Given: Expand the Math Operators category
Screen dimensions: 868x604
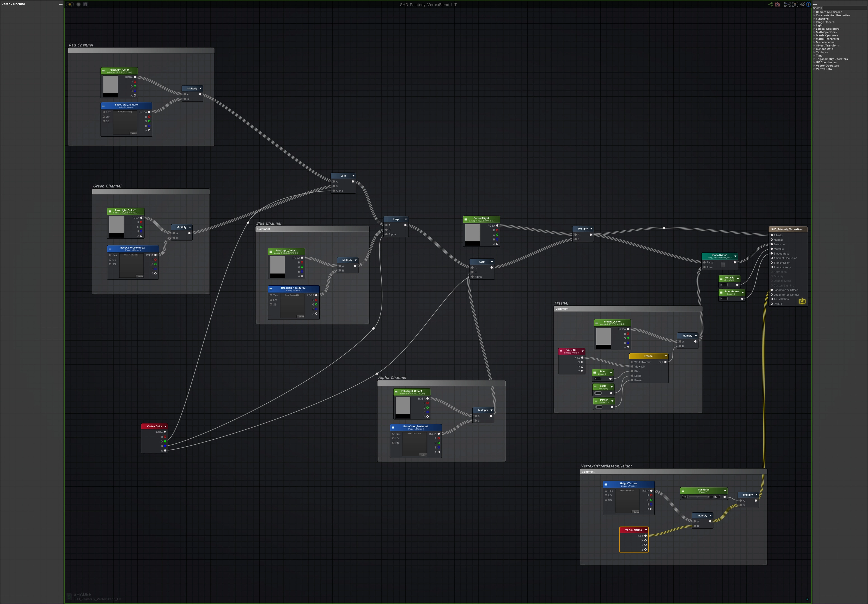Looking at the screenshot, I should click(x=826, y=32).
